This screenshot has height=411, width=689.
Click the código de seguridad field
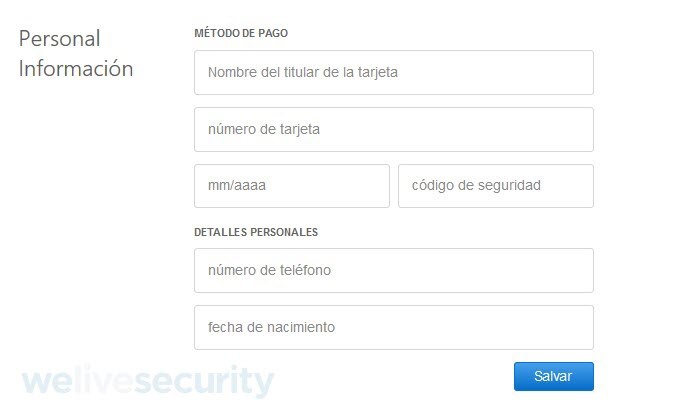495,186
